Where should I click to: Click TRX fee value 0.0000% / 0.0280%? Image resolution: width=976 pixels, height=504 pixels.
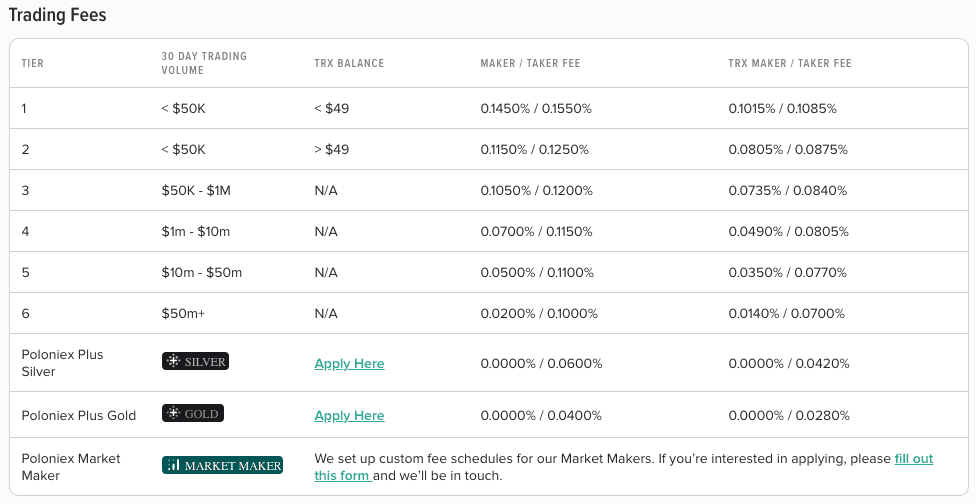click(789, 416)
